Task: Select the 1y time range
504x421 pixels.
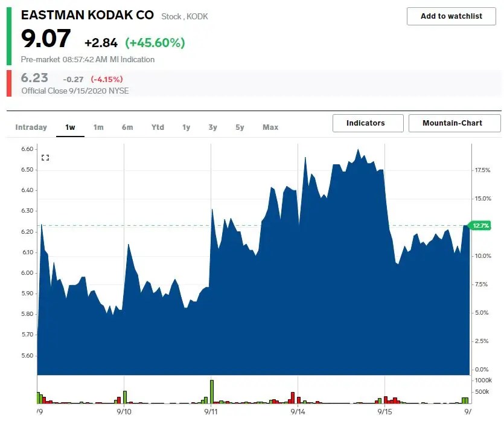Action: coord(185,127)
